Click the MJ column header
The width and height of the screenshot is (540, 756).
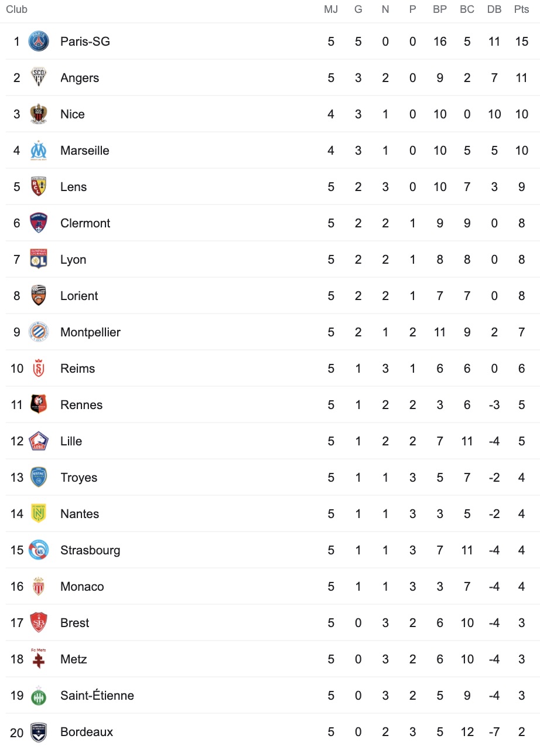[x=331, y=9]
